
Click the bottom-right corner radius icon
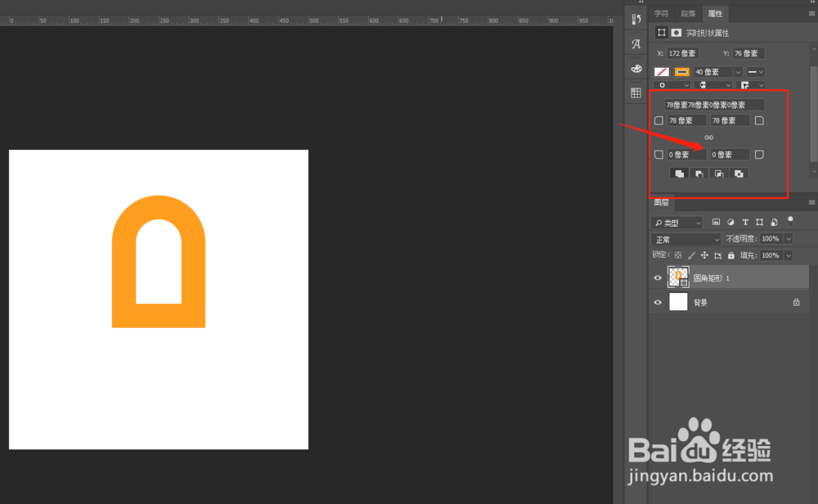coord(760,155)
